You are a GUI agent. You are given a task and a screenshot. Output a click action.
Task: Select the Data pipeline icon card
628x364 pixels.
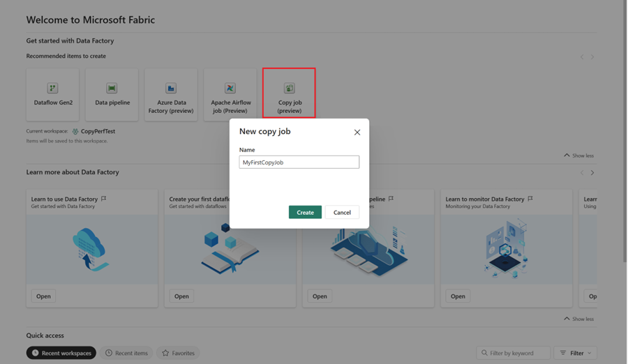(112, 95)
